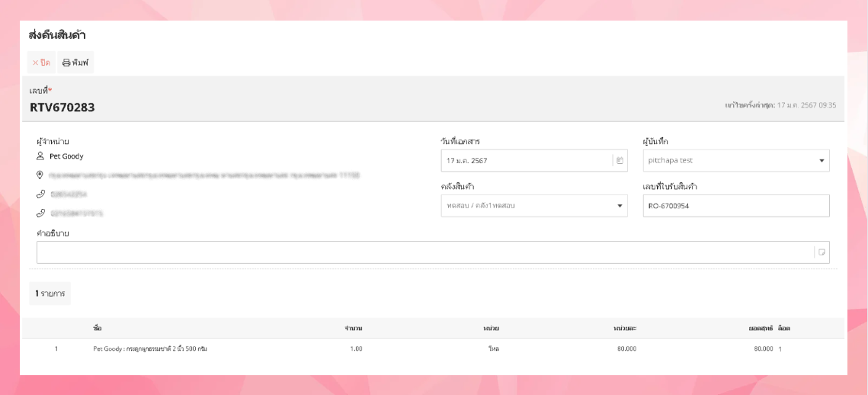
Task: Expand the คลังสินค้า warehouse dropdown
Action: click(x=619, y=206)
